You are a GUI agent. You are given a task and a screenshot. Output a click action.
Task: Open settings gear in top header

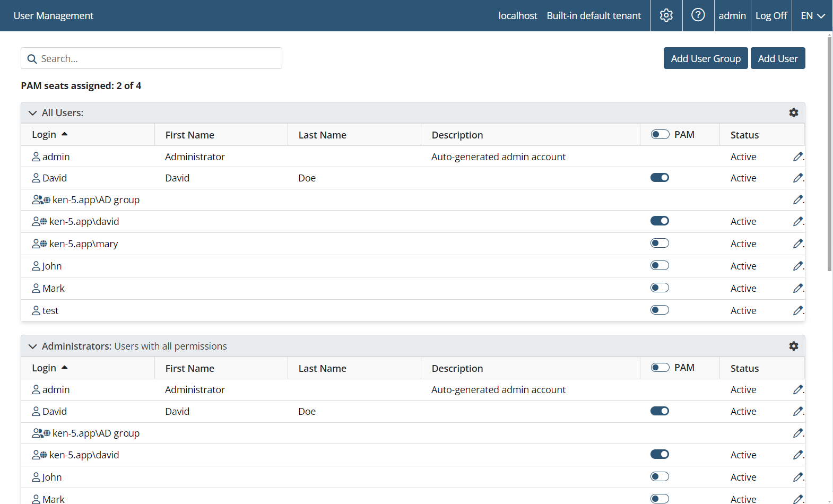(666, 15)
